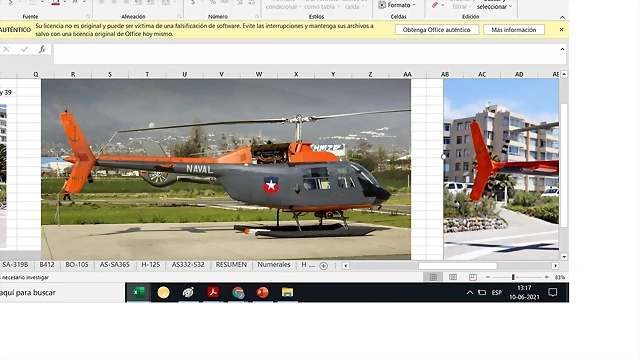
Task: Open the Formato dropdown in Celdas
Action: 397,5
